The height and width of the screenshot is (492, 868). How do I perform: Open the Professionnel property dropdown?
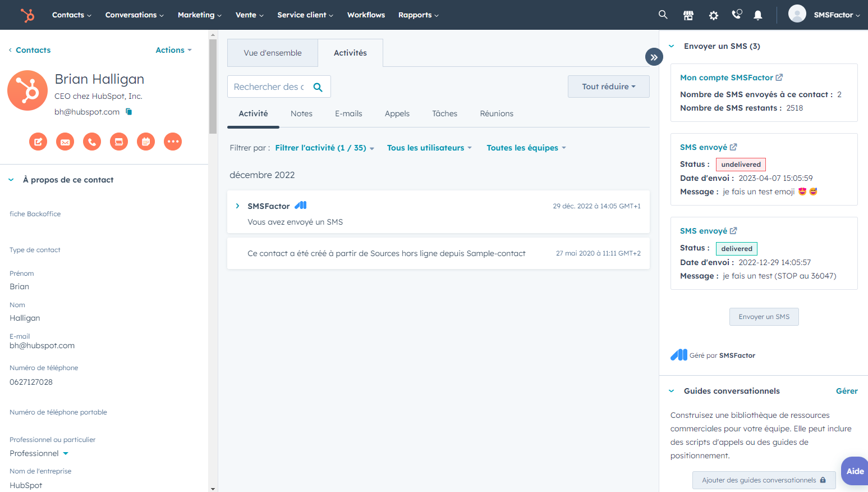39,453
